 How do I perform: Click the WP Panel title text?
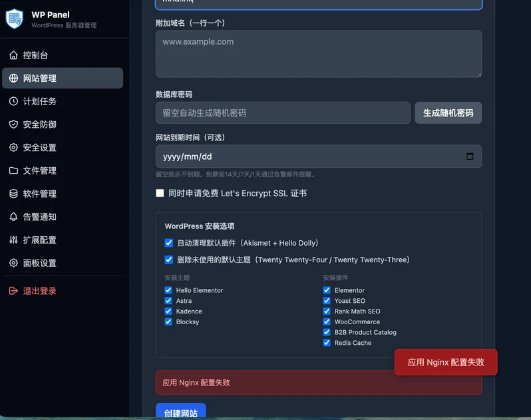(x=51, y=15)
